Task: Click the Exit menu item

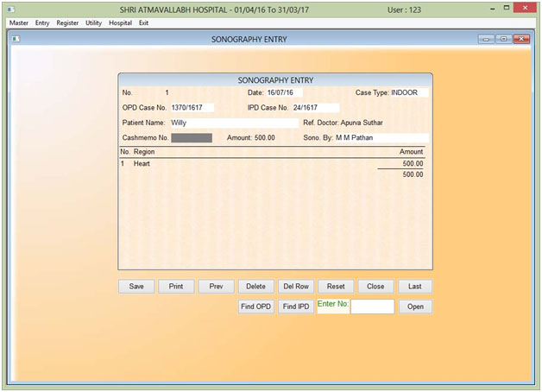Action: (143, 22)
